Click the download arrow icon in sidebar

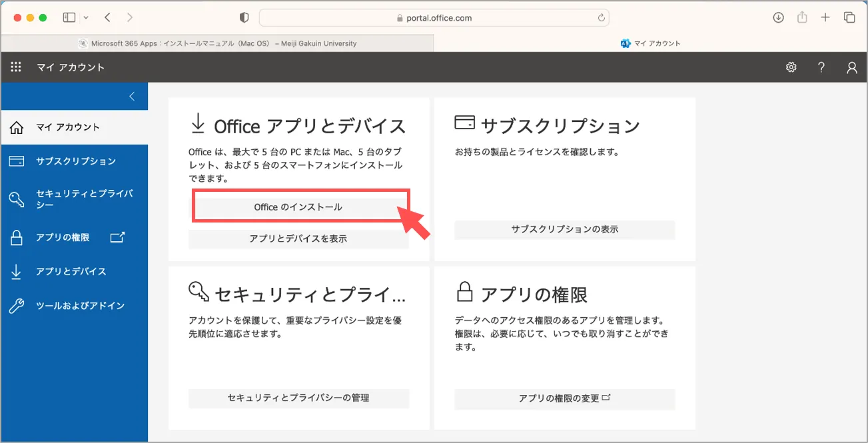pyautogui.click(x=17, y=272)
